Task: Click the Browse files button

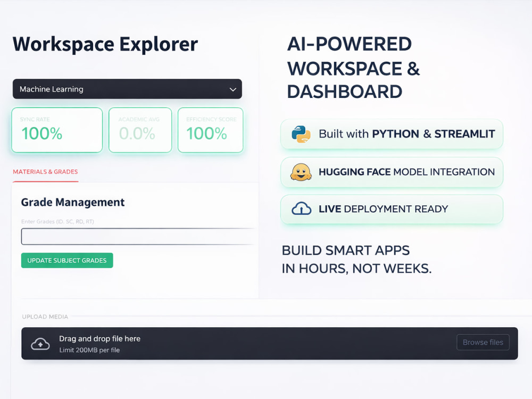Action: [483, 342]
